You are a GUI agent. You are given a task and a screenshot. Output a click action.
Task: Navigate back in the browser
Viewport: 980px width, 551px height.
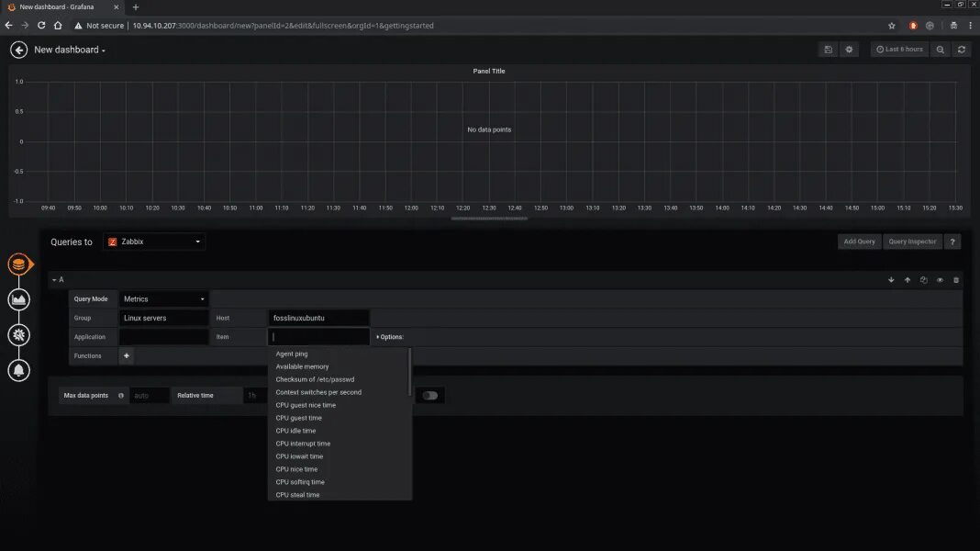click(x=9, y=26)
